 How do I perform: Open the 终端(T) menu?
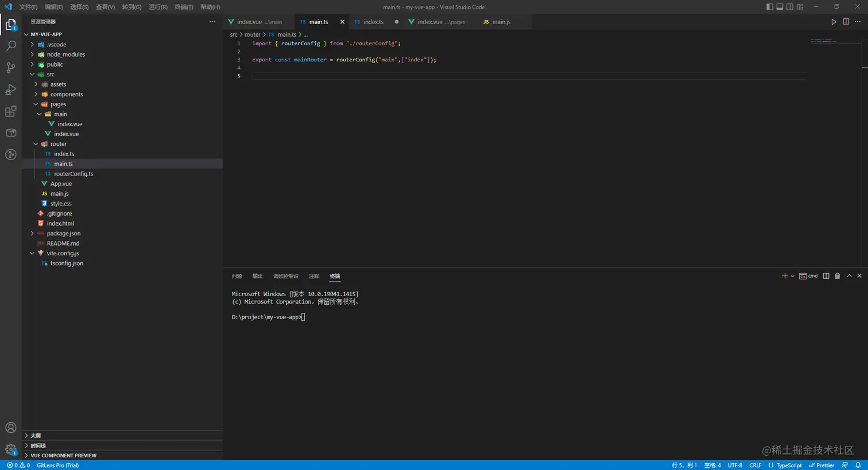pos(184,7)
